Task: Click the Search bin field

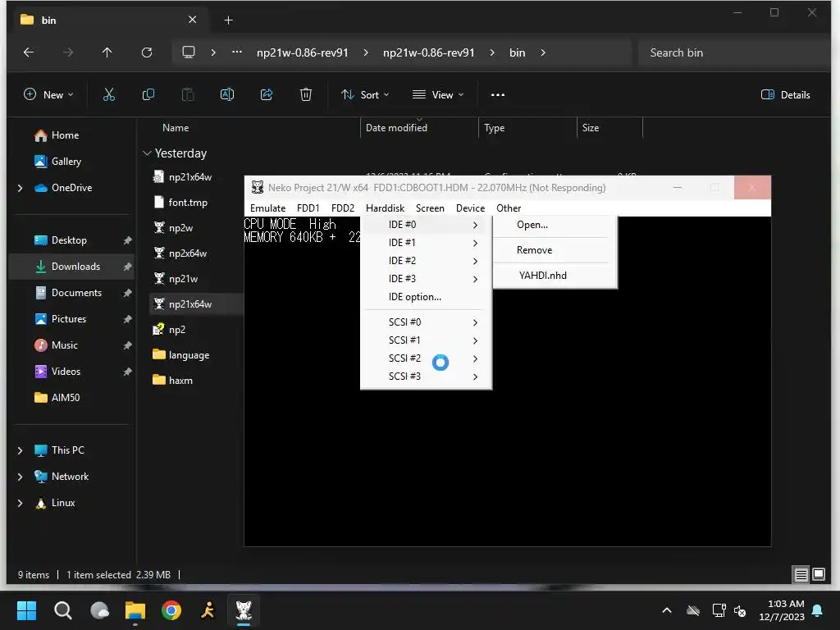Action: 734,52
